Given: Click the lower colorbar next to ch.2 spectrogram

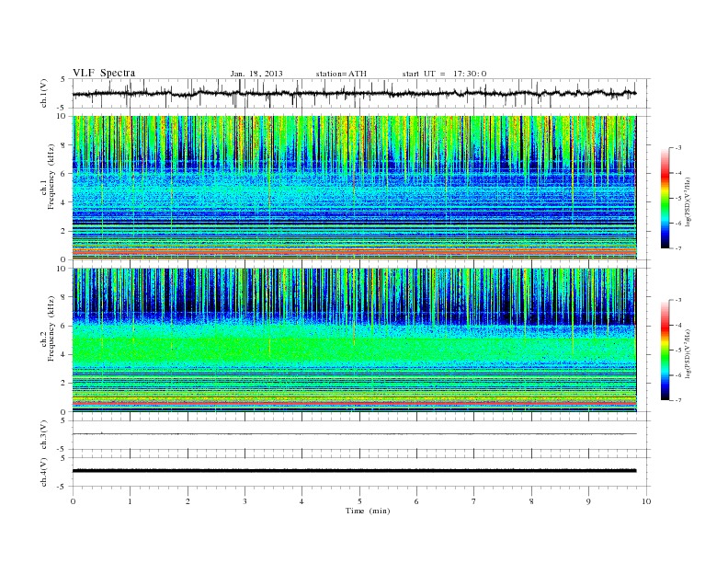Looking at the screenshot, I should click(665, 350).
